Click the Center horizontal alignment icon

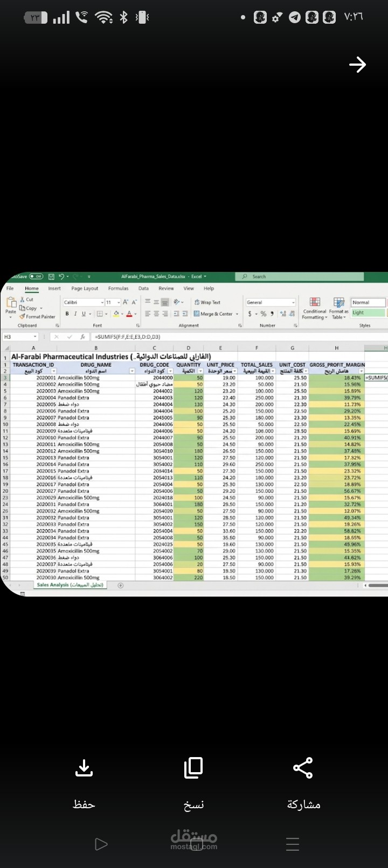click(156, 313)
